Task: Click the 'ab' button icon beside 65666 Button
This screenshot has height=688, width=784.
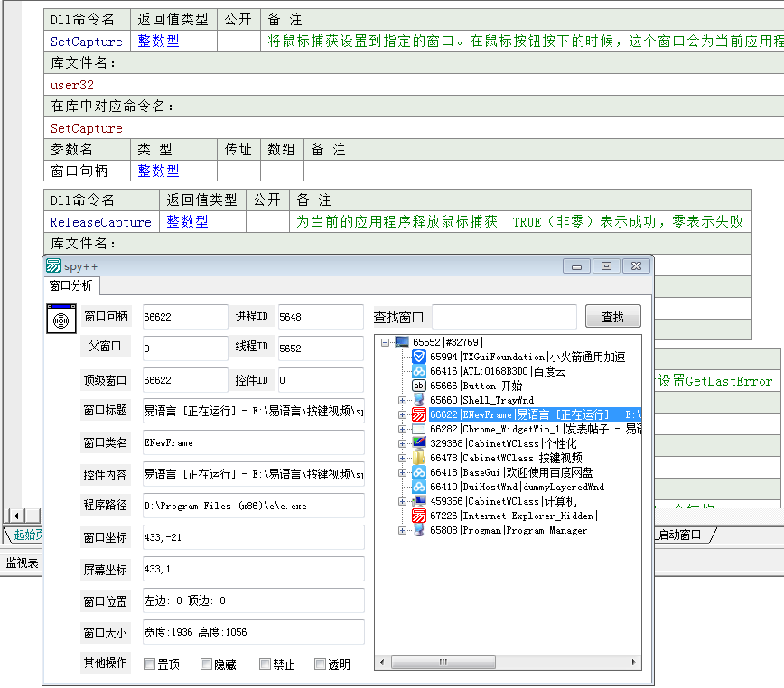Action: 418,386
